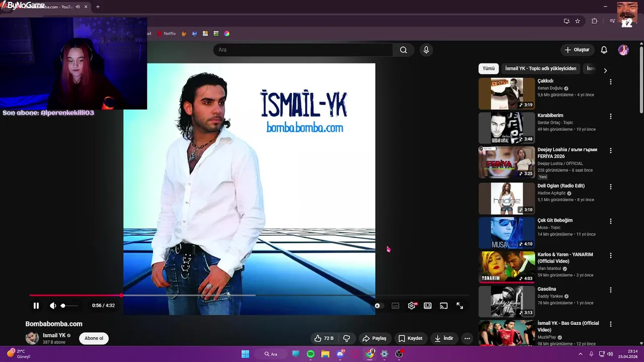Open Çek Git Bebeğim video title
644x362 pixels.
tap(555, 220)
